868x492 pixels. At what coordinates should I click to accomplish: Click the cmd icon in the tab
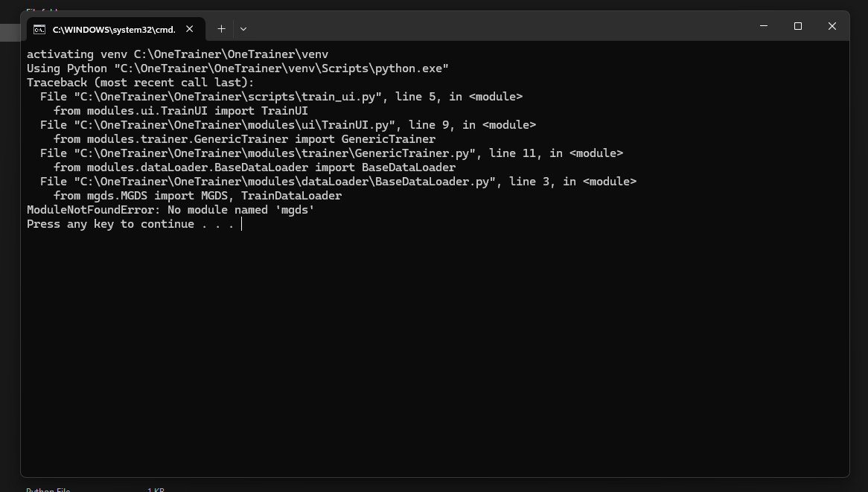coord(39,29)
